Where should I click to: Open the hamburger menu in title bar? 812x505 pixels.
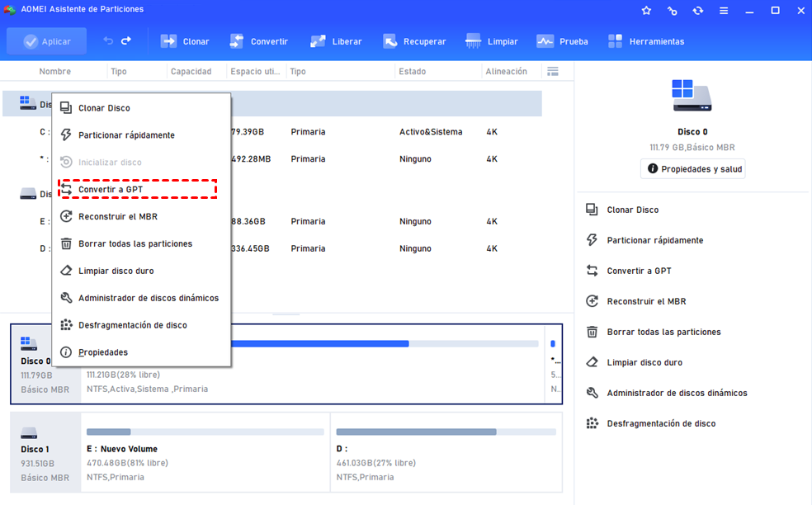click(724, 11)
